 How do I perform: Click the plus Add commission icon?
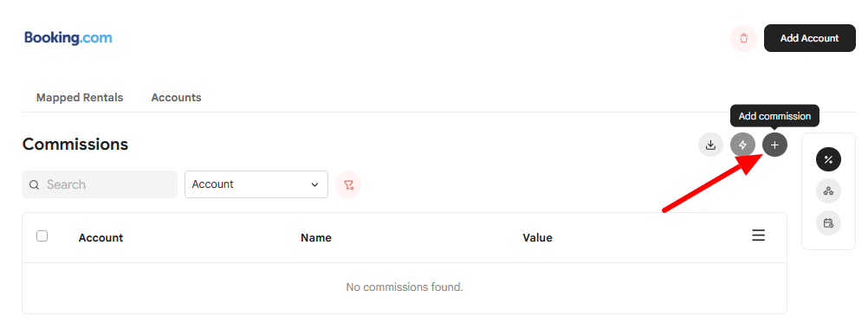coord(774,145)
